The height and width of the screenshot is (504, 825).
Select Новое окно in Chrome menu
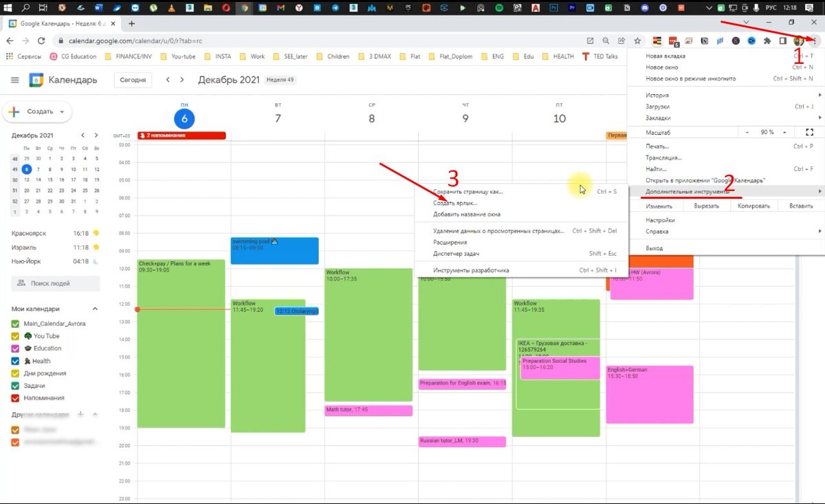tap(725, 67)
